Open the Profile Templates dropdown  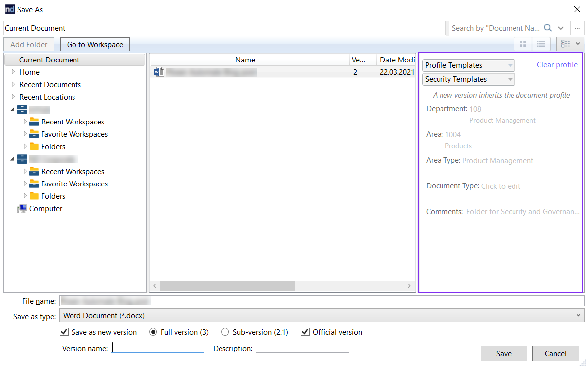(x=468, y=65)
